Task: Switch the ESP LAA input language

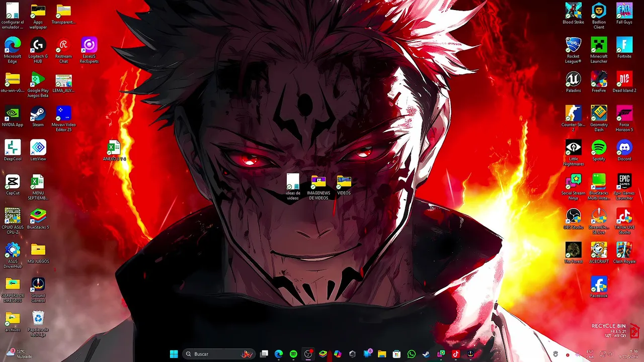Action: click(590, 354)
